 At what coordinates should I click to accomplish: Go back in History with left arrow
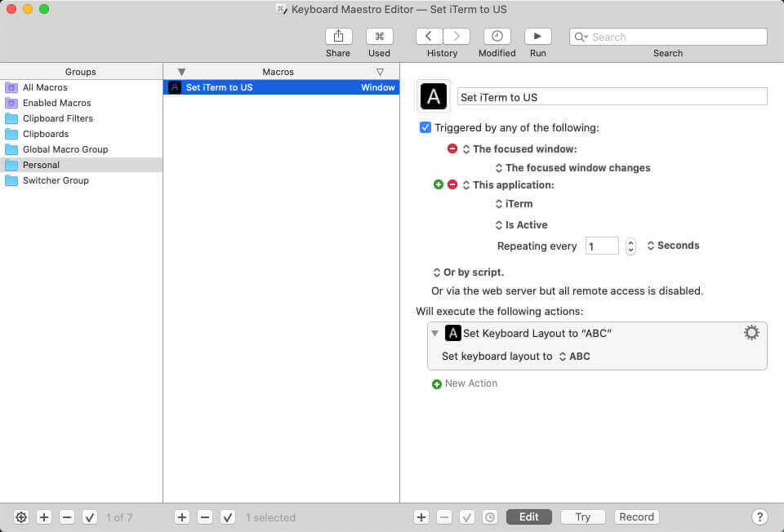click(x=429, y=37)
